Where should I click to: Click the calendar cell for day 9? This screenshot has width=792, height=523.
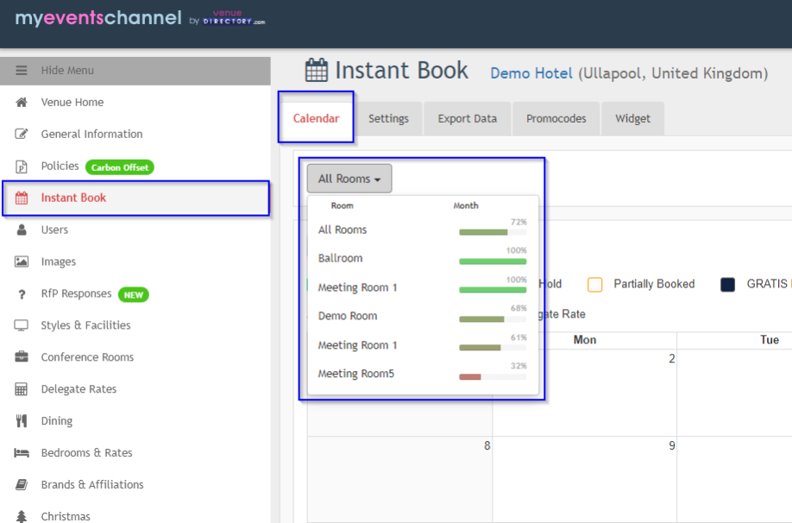(x=584, y=480)
